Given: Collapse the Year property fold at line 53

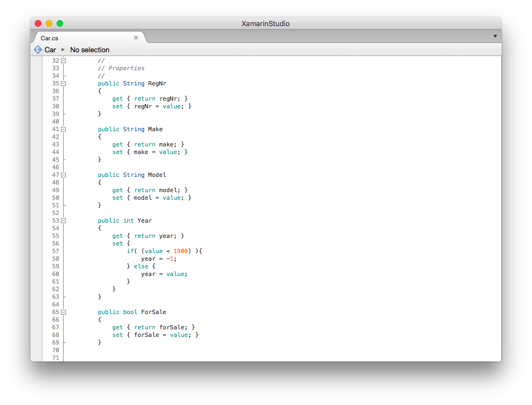Looking at the screenshot, I should 64,220.
